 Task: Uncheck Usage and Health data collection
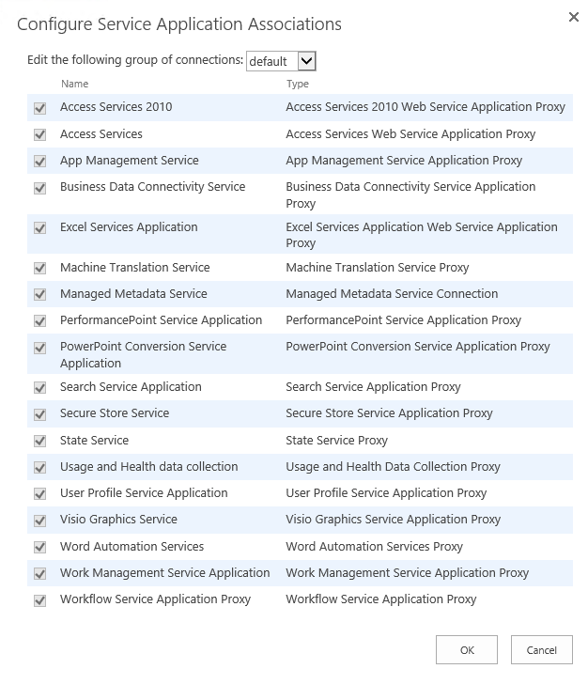[40, 467]
